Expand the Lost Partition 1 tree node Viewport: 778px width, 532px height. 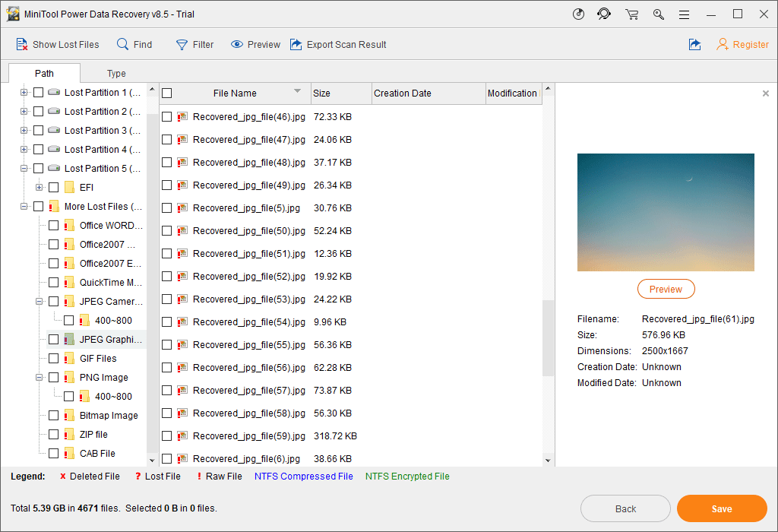coord(23,92)
